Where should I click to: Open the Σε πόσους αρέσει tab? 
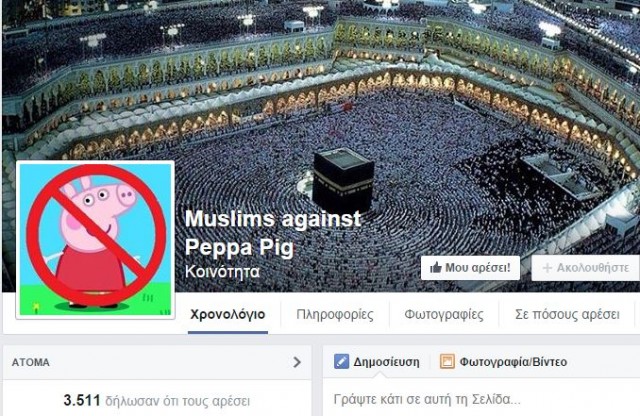coord(567,314)
